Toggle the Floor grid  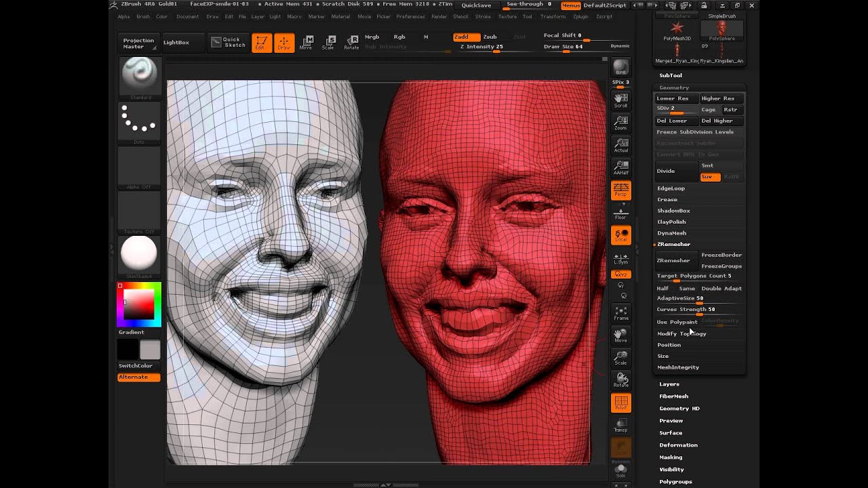coord(620,213)
